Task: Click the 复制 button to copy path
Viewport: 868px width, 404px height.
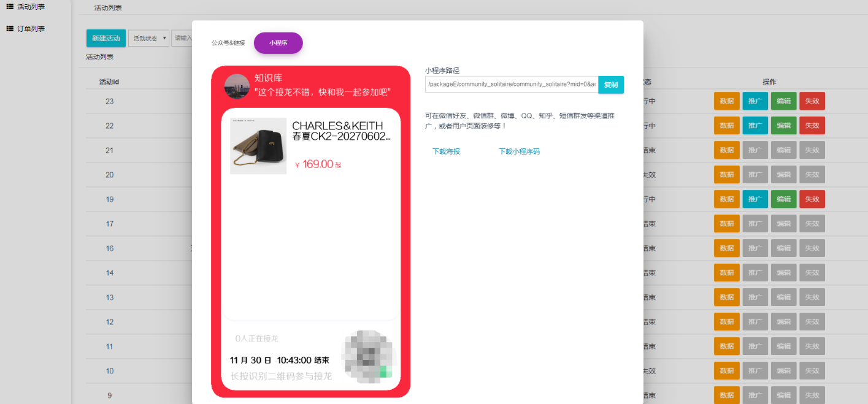Action: pos(610,85)
